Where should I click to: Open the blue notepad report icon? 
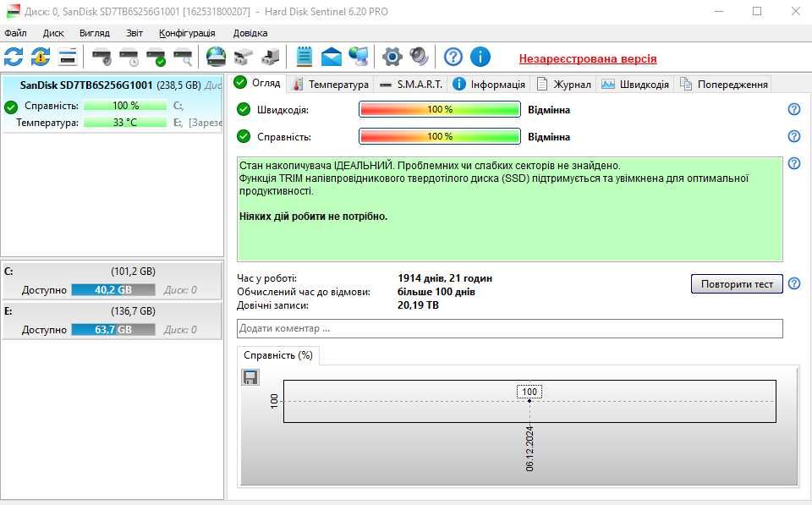pos(304,57)
